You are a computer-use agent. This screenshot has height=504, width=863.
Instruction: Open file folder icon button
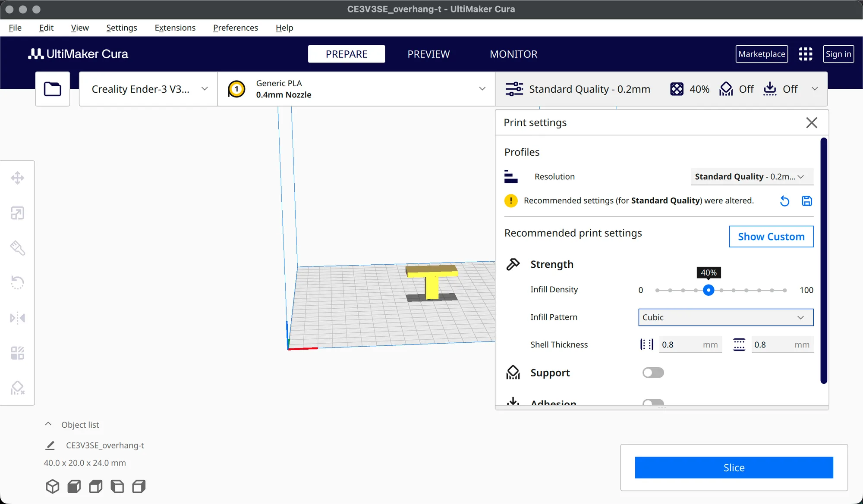[x=53, y=89]
